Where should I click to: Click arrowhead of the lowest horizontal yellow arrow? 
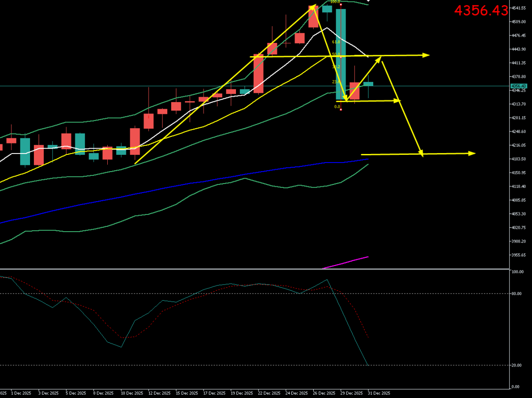coord(472,153)
